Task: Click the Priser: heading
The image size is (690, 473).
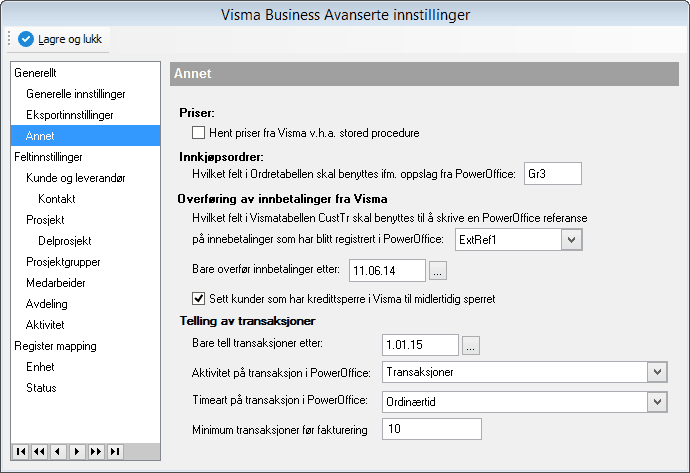Action: pyautogui.click(x=197, y=113)
